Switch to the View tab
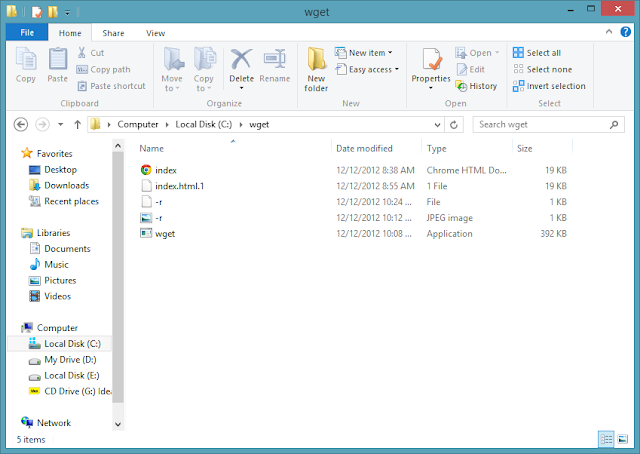This screenshot has height=454, width=640. (156, 33)
